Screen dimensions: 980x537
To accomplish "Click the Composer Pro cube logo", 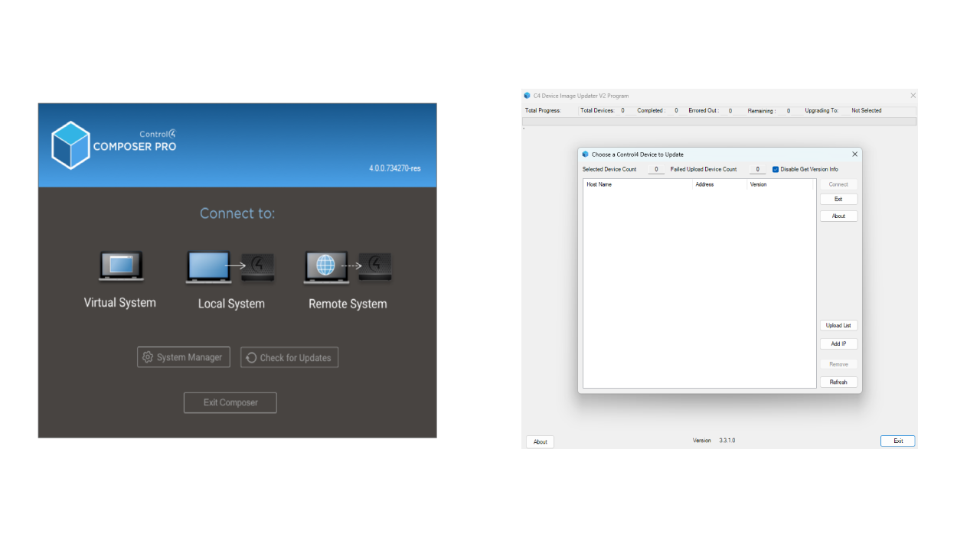I will [70, 145].
